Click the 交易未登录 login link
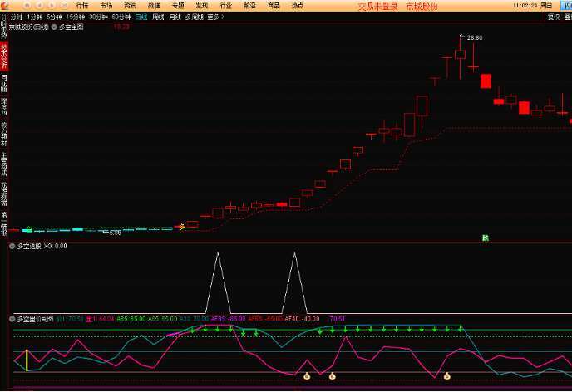 (378, 6)
